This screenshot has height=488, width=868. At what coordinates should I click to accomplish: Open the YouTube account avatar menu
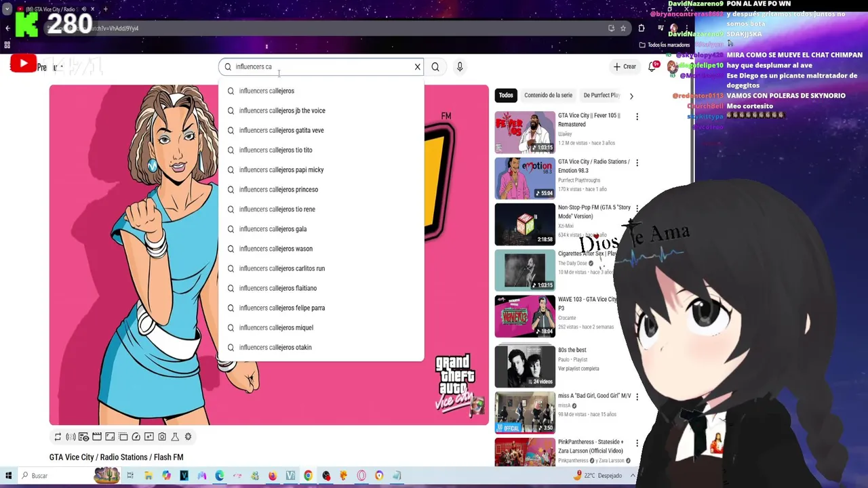coord(673,67)
